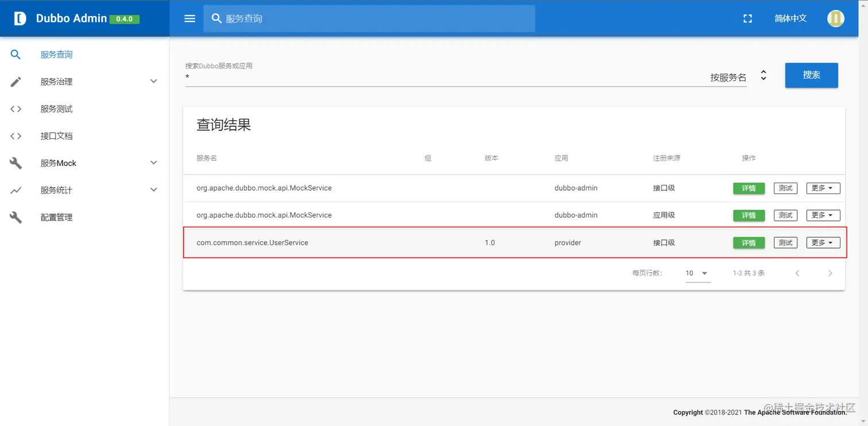Click the magnifier icon in top search bar
The width and height of the screenshot is (868, 426).
(216, 18)
